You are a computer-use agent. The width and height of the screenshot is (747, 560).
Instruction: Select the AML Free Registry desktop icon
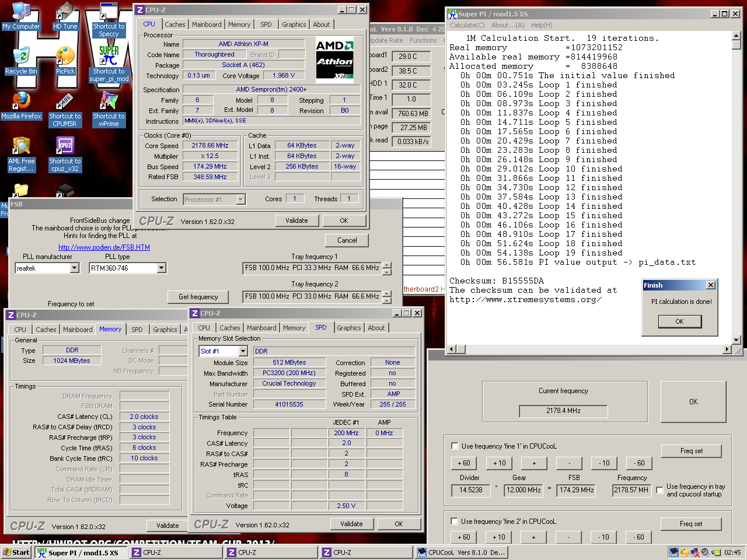point(21,154)
